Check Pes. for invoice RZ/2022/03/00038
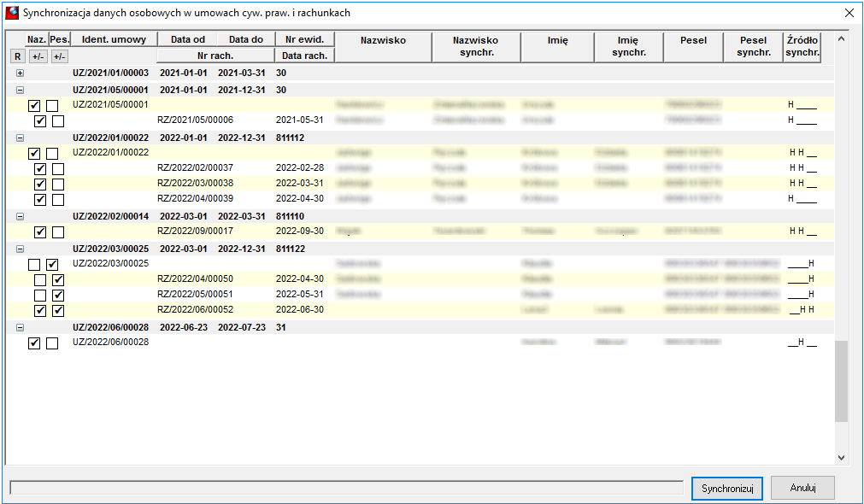 click(x=58, y=184)
